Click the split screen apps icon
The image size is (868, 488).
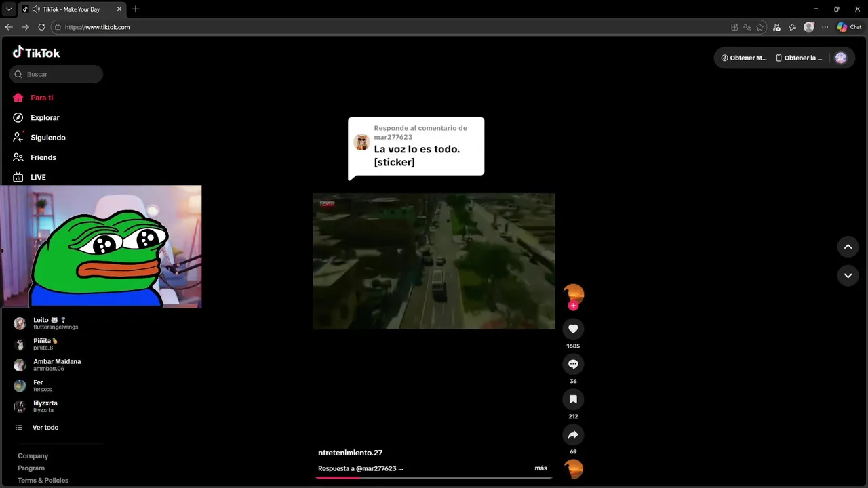[734, 27]
